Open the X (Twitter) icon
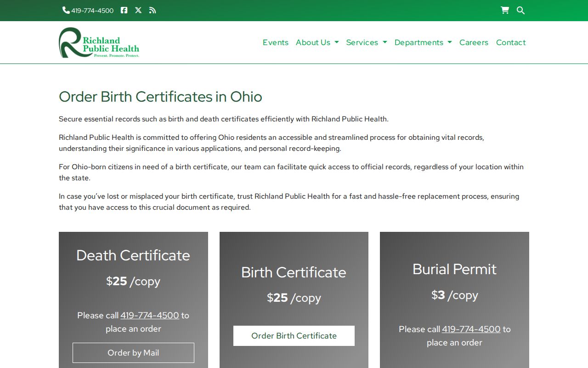Screen dimensions: 588x368 138,10
